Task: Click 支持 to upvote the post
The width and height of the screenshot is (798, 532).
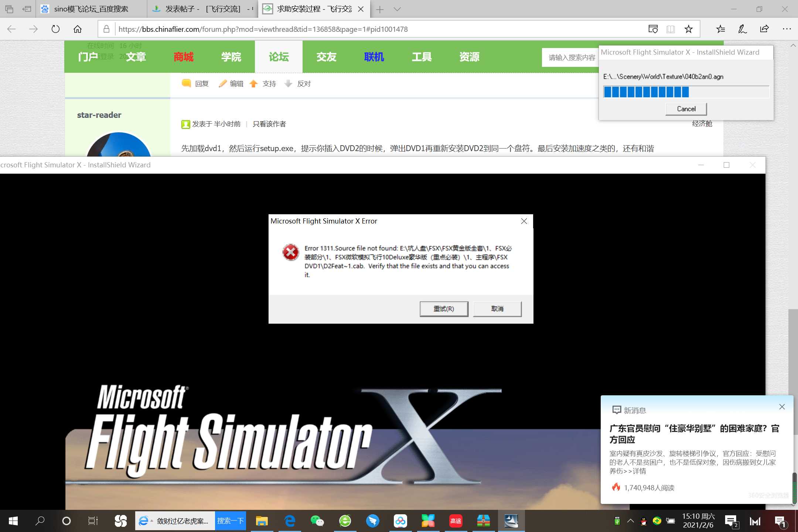Action: point(263,83)
